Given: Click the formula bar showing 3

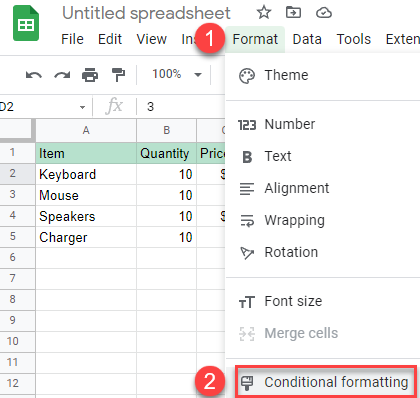Looking at the screenshot, I should pyautogui.click(x=182, y=107).
